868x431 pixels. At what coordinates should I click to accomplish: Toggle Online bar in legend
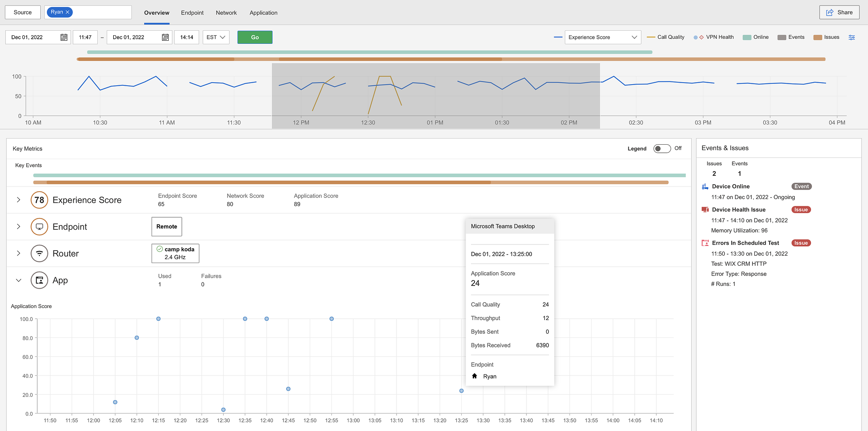(756, 37)
